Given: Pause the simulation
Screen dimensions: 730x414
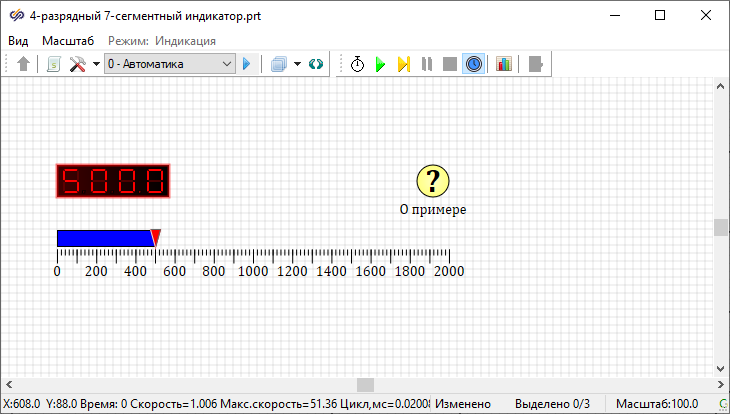Looking at the screenshot, I should 427,64.
